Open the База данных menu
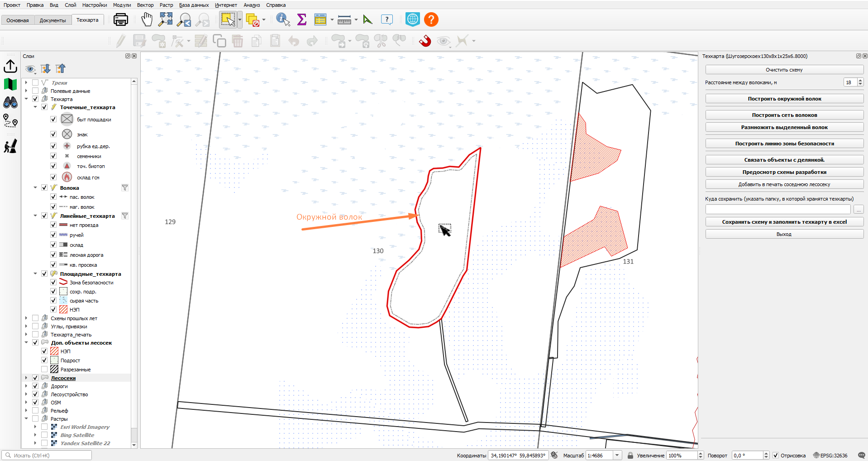Screen dimensions: 868x461 point(194,5)
